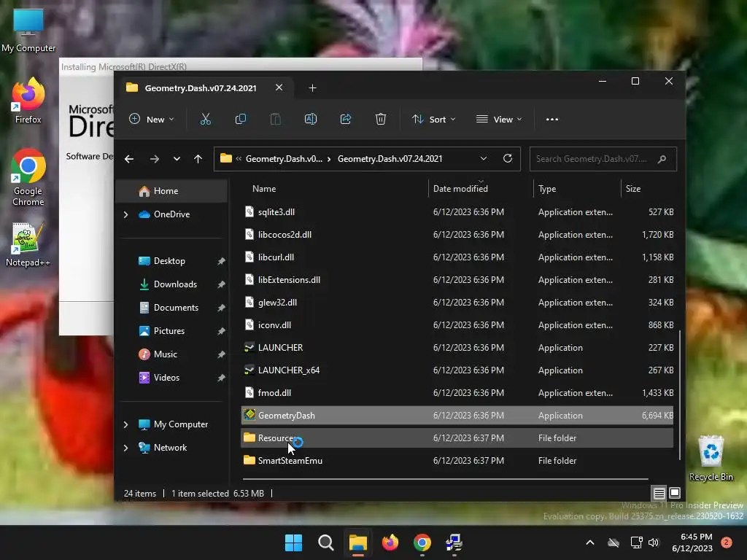
Task: Add a new Explorer tab
Action: pyautogui.click(x=312, y=88)
